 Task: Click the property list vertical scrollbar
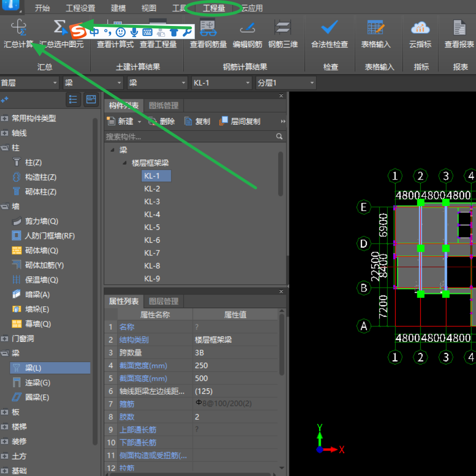tap(282, 344)
